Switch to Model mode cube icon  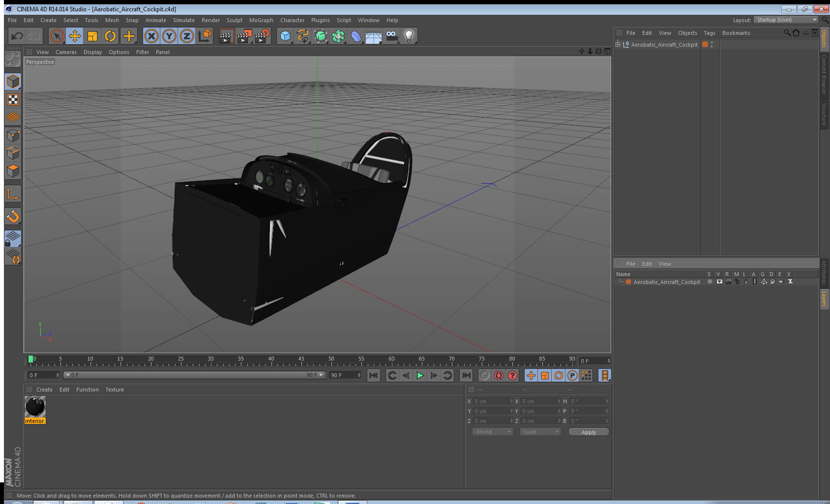coord(13,82)
